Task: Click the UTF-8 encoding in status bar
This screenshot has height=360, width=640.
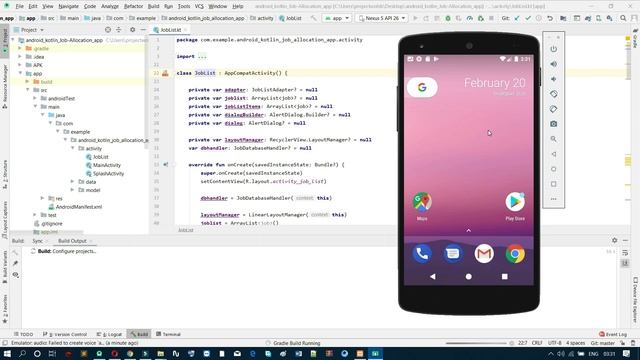Action: (x=555, y=343)
